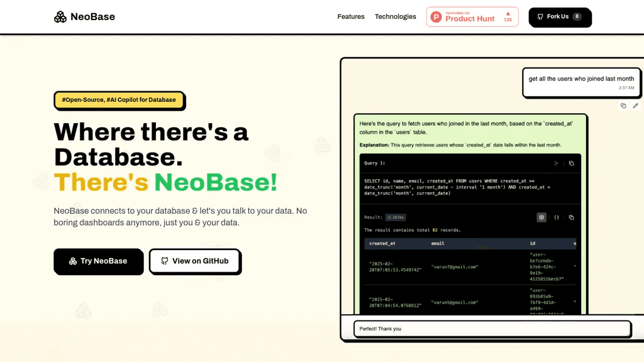The height and width of the screenshot is (362, 644).
Task: Copy Query 1 using copy icon
Action: 571,163
